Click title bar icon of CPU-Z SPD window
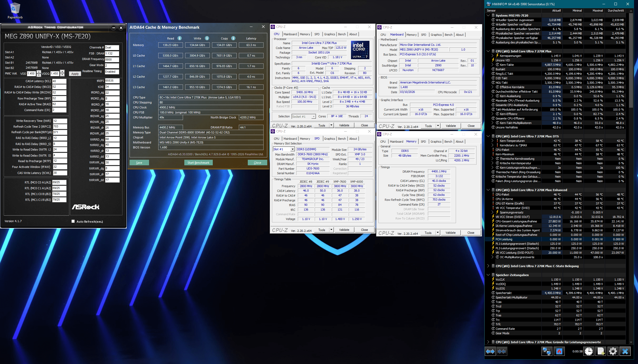The height and width of the screenshot is (364, 638). (x=273, y=131)
